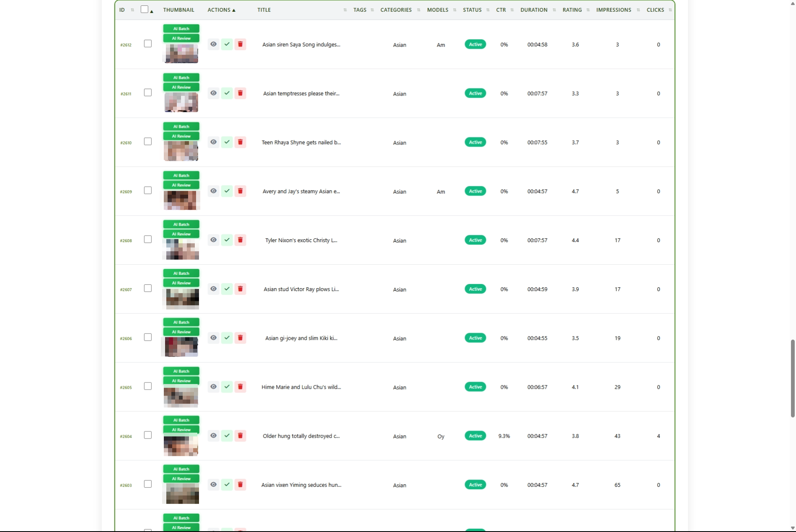Screen dimensions: 796x532
Task: Click the Active status badge for video #2612
Action: pos(475,44)
